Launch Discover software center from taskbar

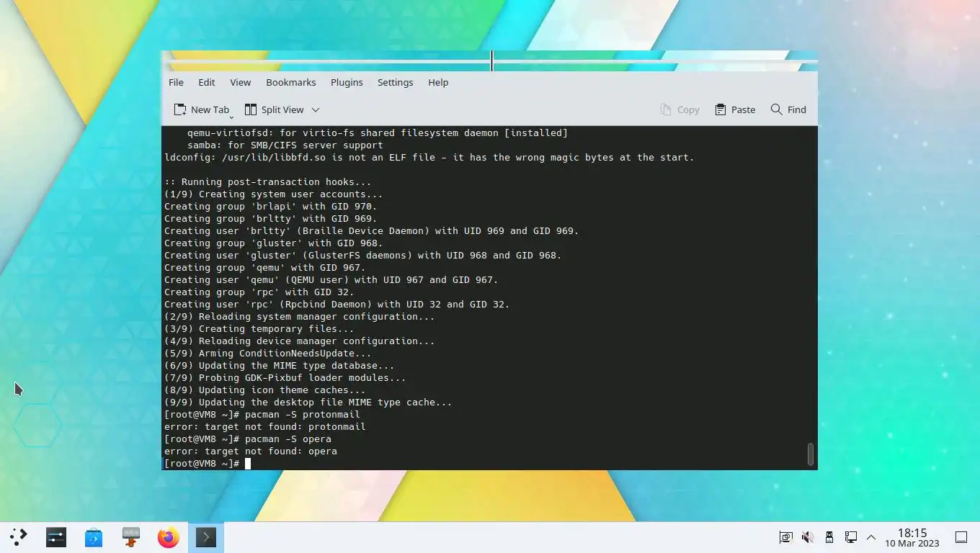point(94,537)
